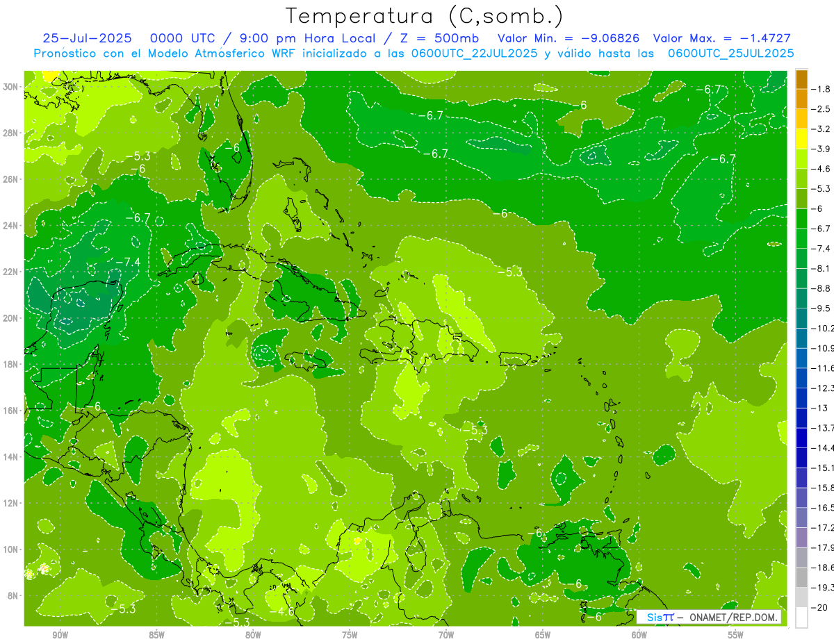Click the "90W" longitude axis label
Viewport: 834px width, 644px height.
pyautogui.click(x=60, y=635)
